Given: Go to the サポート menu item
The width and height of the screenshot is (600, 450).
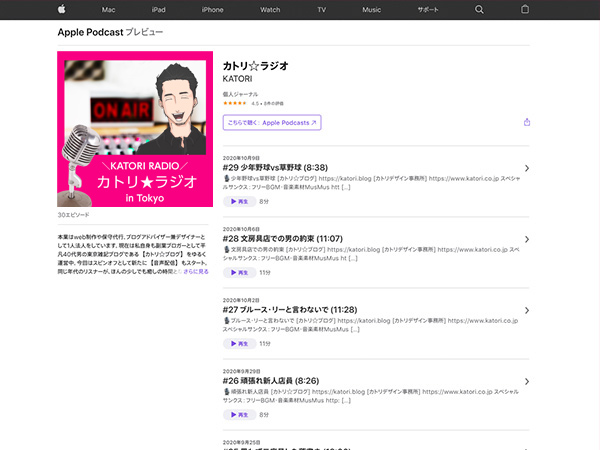Looking at the screenshot, I should coord(427,9).
